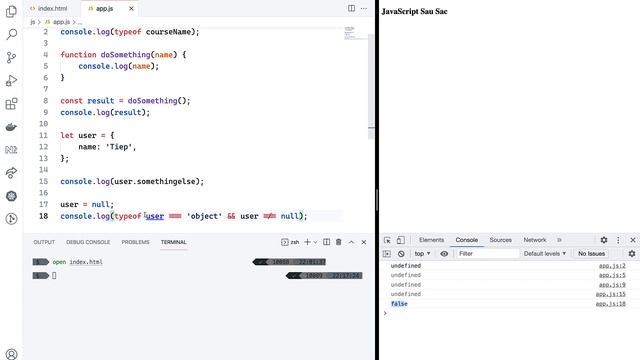
Task: Show more DevTools tabs with chevron
Action: coord(560,240)
